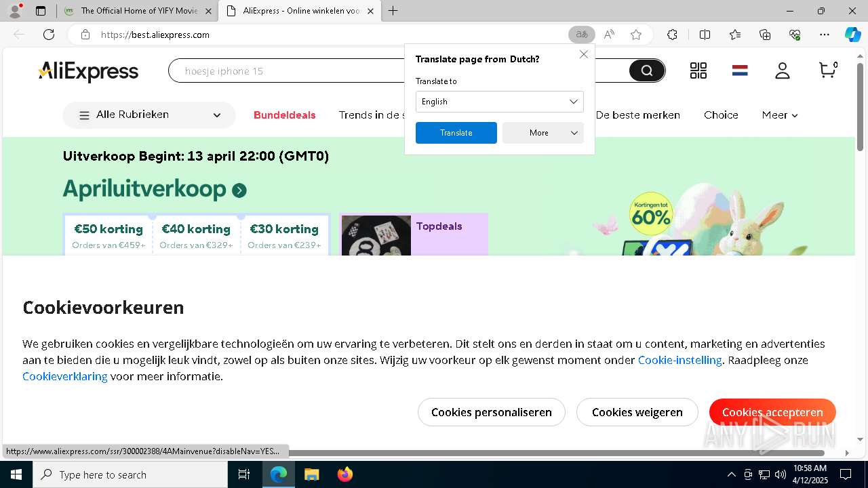Viewport: 868px width, 488px height.
Task: Open the tab actions icon
Action: coord(41,11)
